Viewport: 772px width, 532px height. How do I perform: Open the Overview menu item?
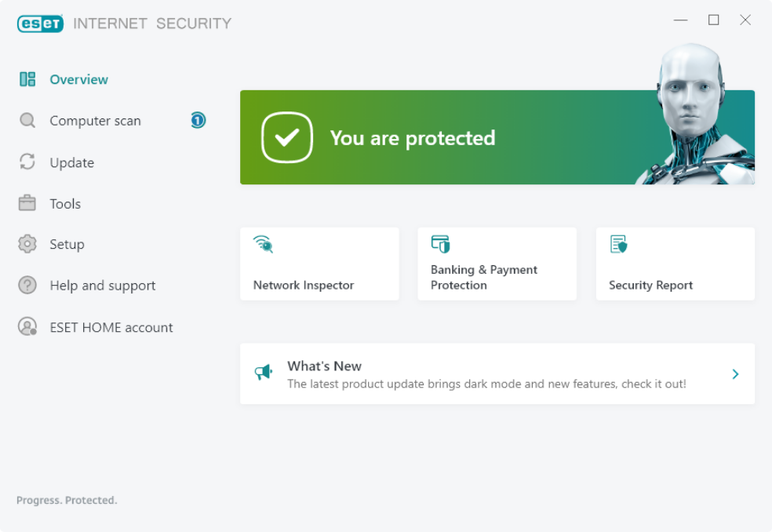pos(78,79)
